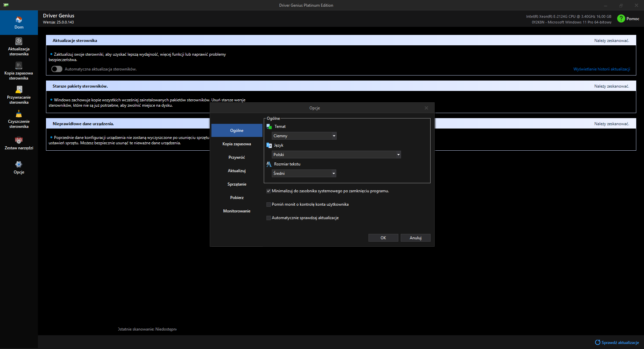The width and height of the screenshot is (644, 349).
Task: Click Należy zeskanować in Starsze pakiety row
Action: (x=612, y=86)
